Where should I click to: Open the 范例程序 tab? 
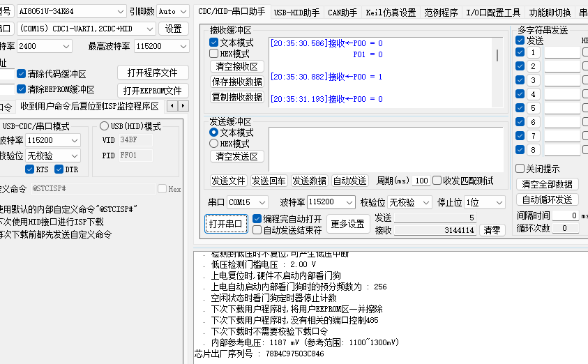click(441, 13)
